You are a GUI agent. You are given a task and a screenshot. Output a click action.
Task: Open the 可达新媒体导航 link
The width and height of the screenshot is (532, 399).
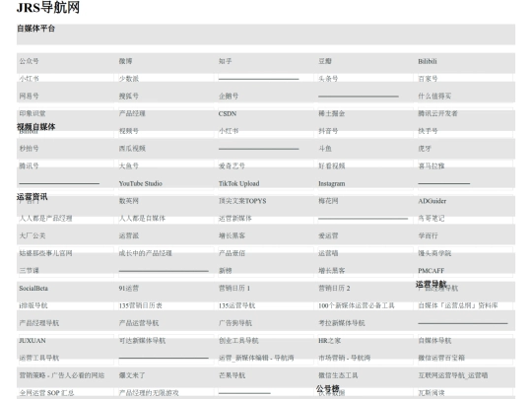point(142,341)
